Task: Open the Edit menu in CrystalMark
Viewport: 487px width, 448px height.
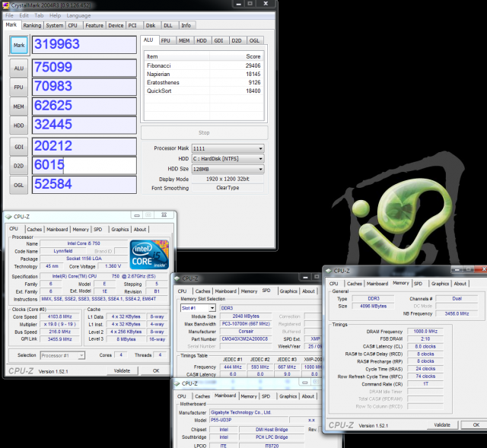Action: (24, 15)
